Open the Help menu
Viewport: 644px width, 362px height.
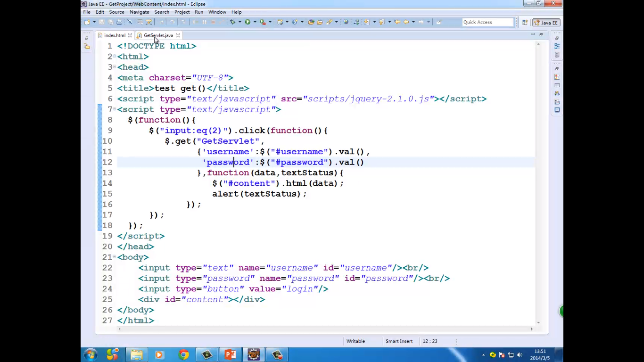[237, 12]
